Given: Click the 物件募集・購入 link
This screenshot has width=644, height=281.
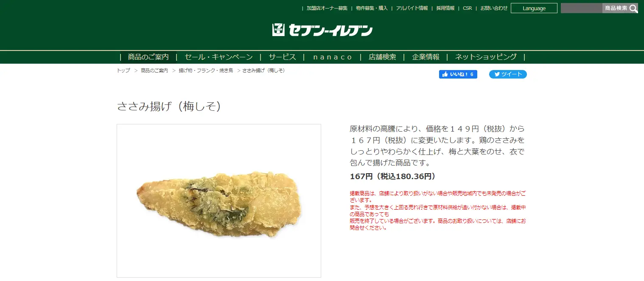Looking at the screenshot, I should click(x=372, y=8).
